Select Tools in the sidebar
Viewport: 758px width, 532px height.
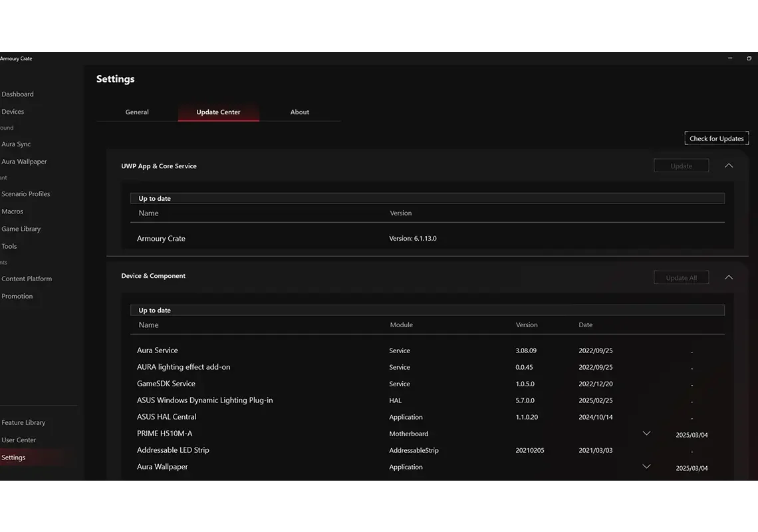coord(9,246)
